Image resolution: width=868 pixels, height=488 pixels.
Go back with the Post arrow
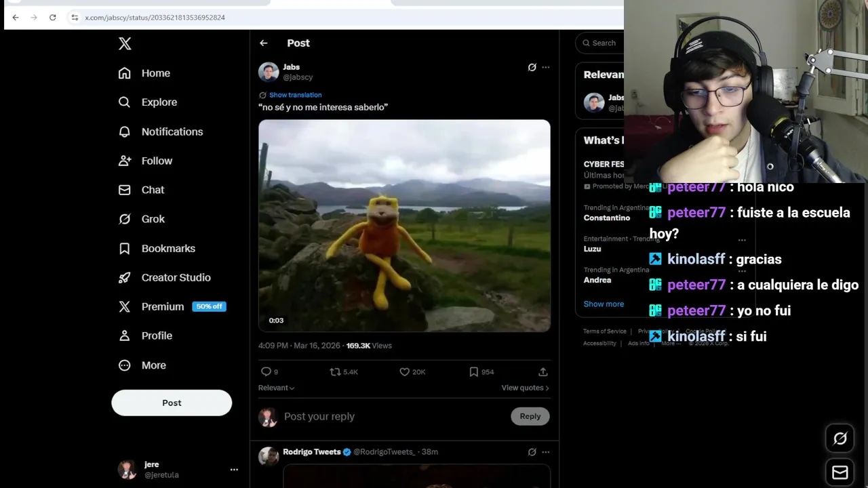pyautogui.click(x=264, y=43)
